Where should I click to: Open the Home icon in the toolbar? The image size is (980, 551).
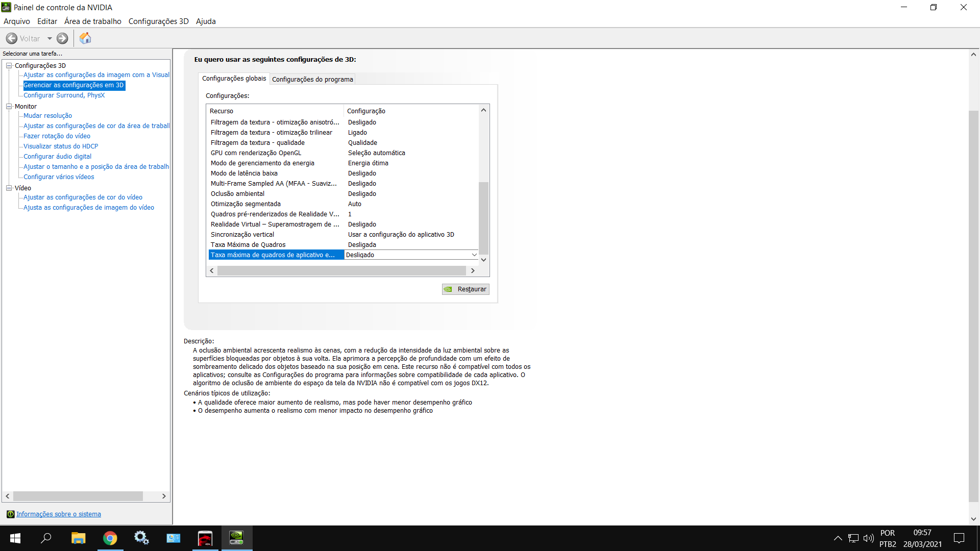point(85,38)
